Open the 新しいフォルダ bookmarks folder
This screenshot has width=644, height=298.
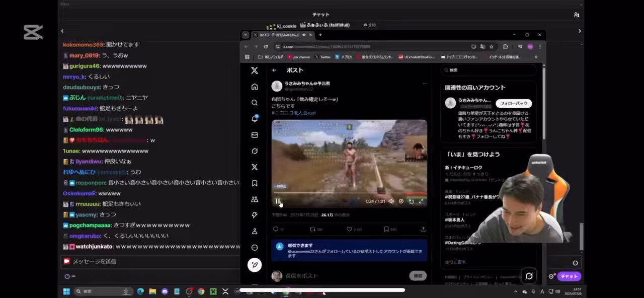(271, 57)
